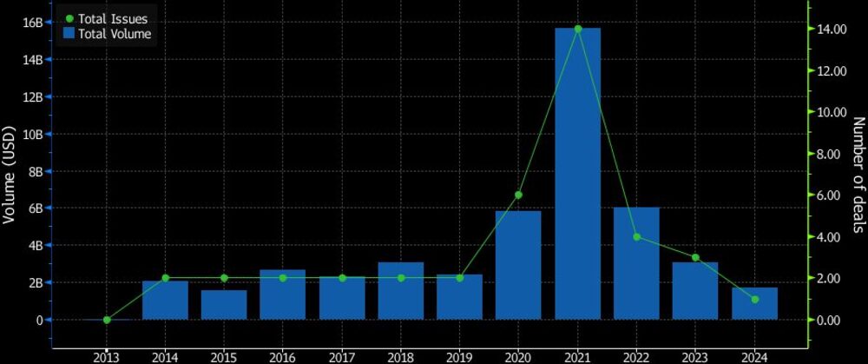Select the 2013 green data point at zero
This screenshot has width=868, height=364.
click(107, 320)
